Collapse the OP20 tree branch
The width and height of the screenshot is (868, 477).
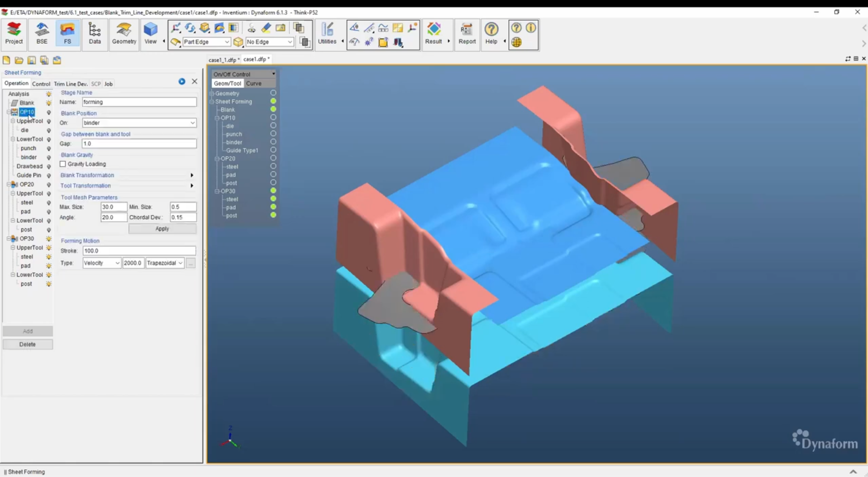click(218, 158)
